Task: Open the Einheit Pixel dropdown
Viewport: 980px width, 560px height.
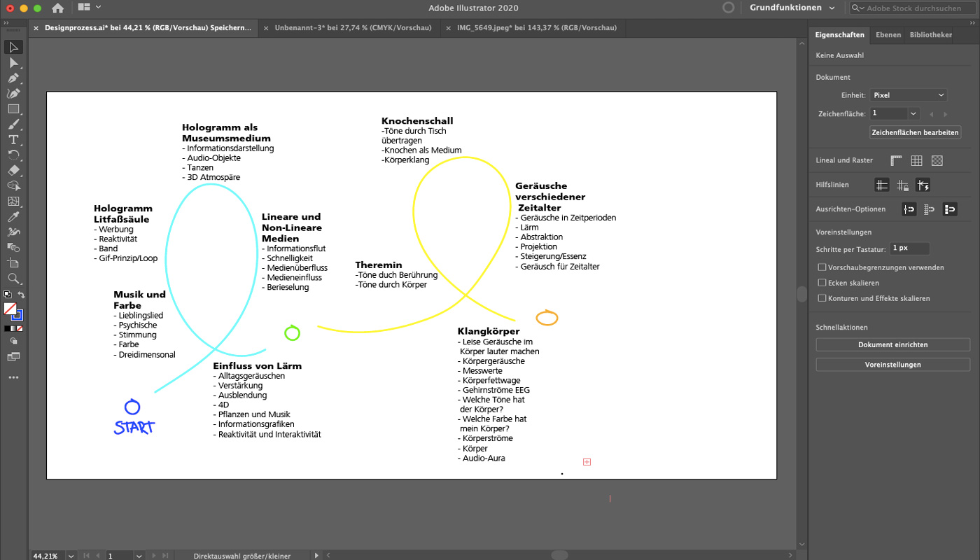Action: [909, 95]
